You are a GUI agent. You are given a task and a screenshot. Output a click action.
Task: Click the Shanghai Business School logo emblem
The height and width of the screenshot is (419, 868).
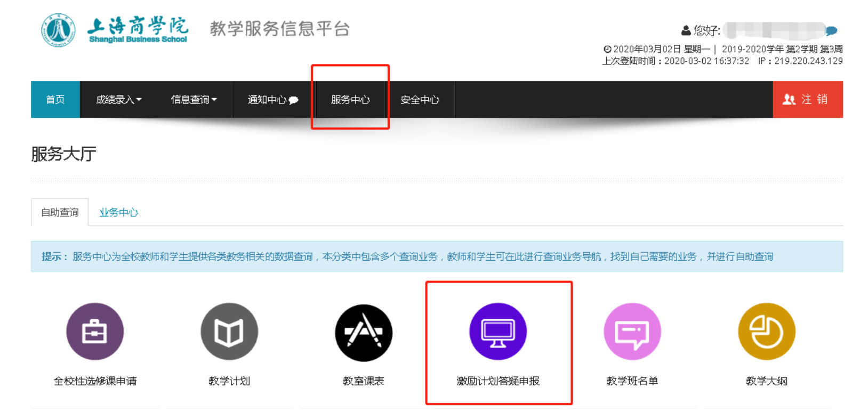58,30
